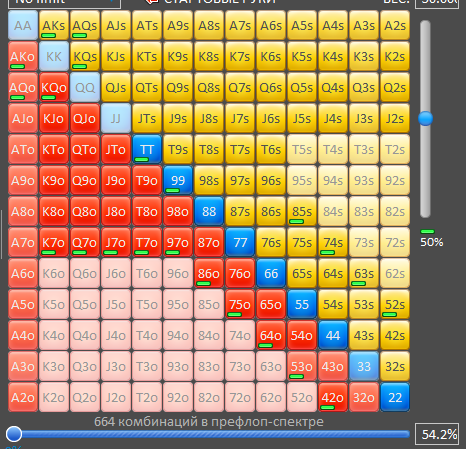Open the No limit game type dropdown
466x449 pixels.
64,3
